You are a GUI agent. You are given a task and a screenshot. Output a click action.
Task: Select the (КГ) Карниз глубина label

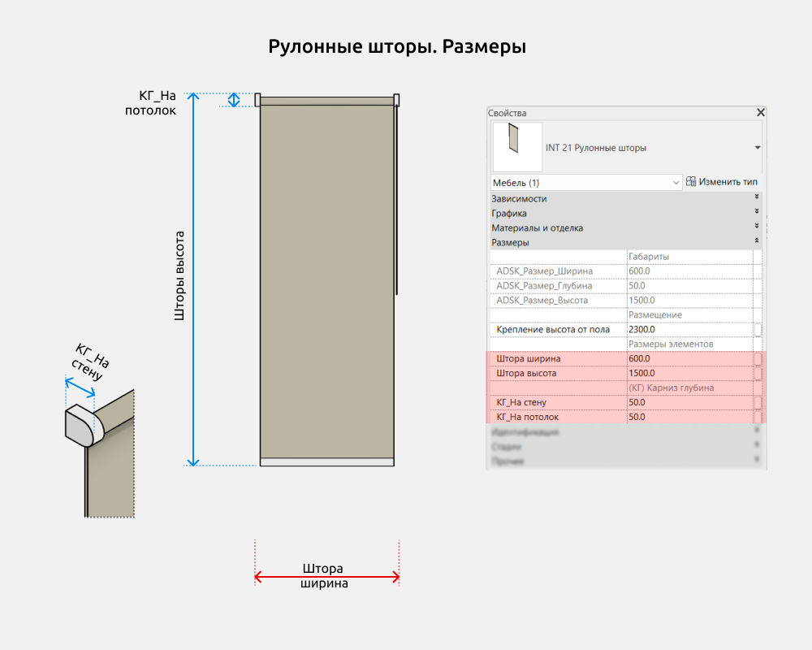(x=671, y=388)
